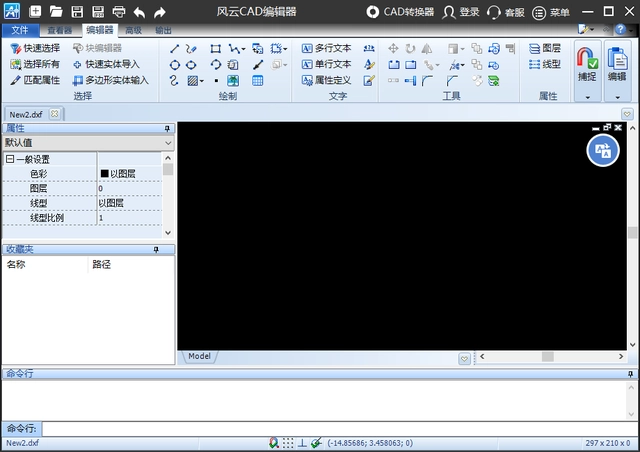Insert a raster image into drawing
This screenshot has height=452, width=640.
233,81
